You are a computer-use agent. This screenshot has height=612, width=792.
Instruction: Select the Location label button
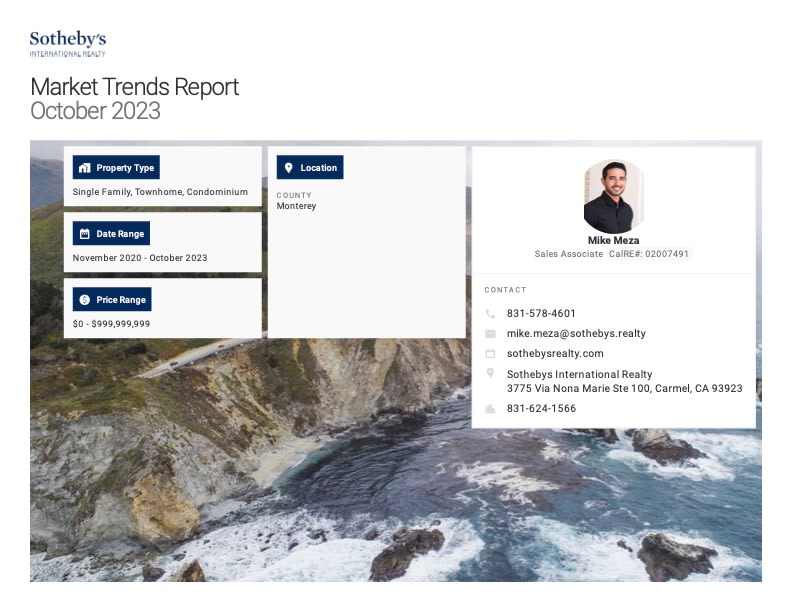pyautogui.click(x=310, y=167)
